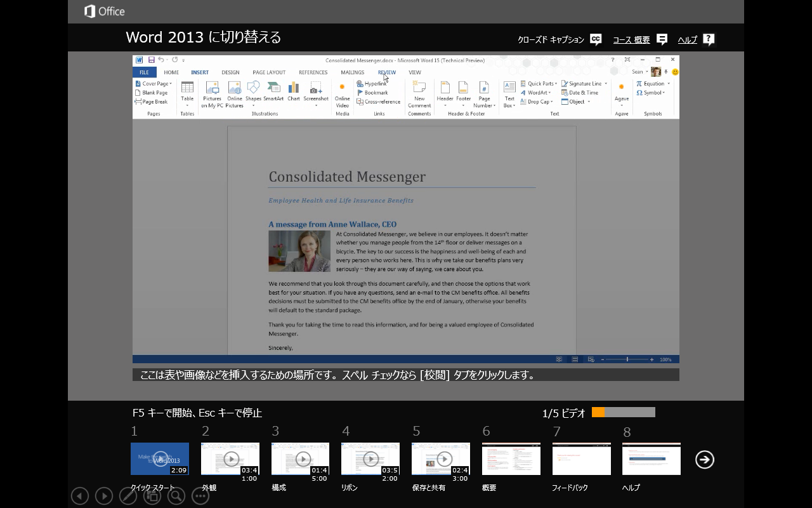
Task: Click the Office logo in the header
Action: [x=105, y=11]
